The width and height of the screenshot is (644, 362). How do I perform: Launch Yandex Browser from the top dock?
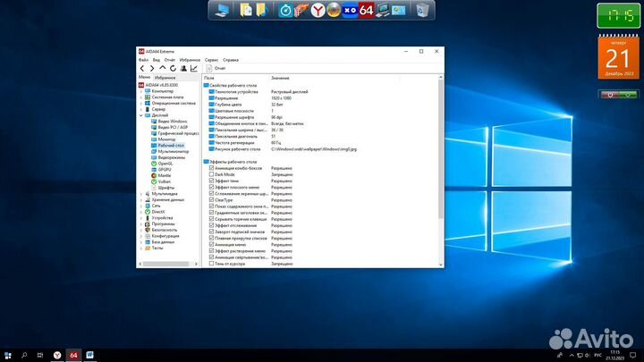[x=318, y=11]
